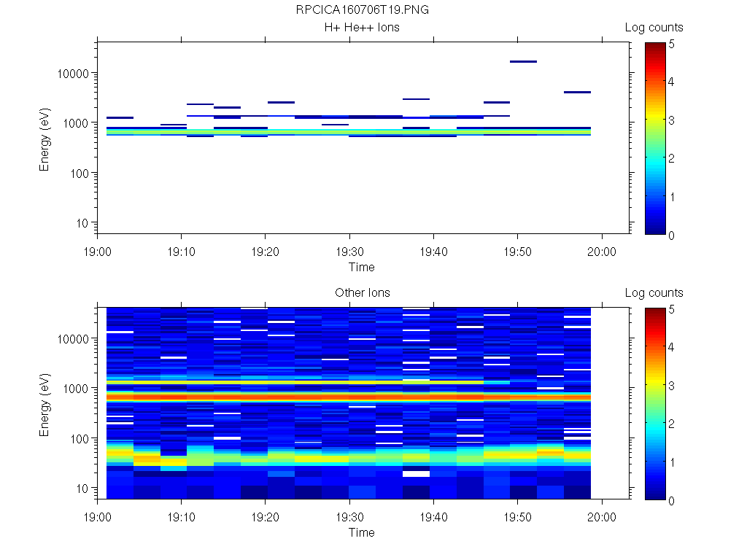Image resolution: width=747 pixels, height=560 pixels.
Task: Click the 19:30 time tick under Other Ions plot
Action: click(349, 517)
